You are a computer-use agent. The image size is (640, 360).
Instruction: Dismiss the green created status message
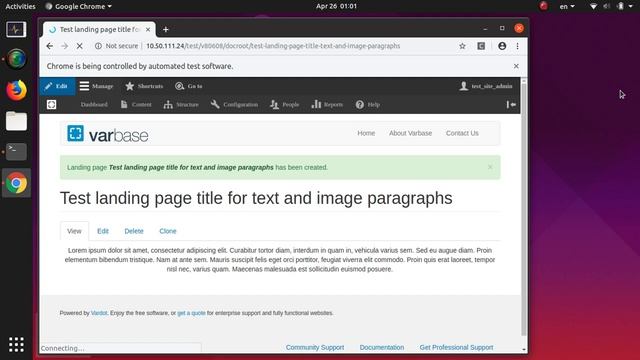(490, 167)
